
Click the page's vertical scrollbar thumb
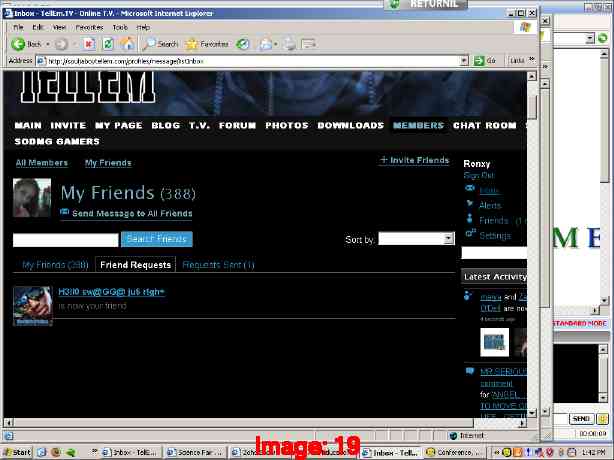click(x=532, y=107)
